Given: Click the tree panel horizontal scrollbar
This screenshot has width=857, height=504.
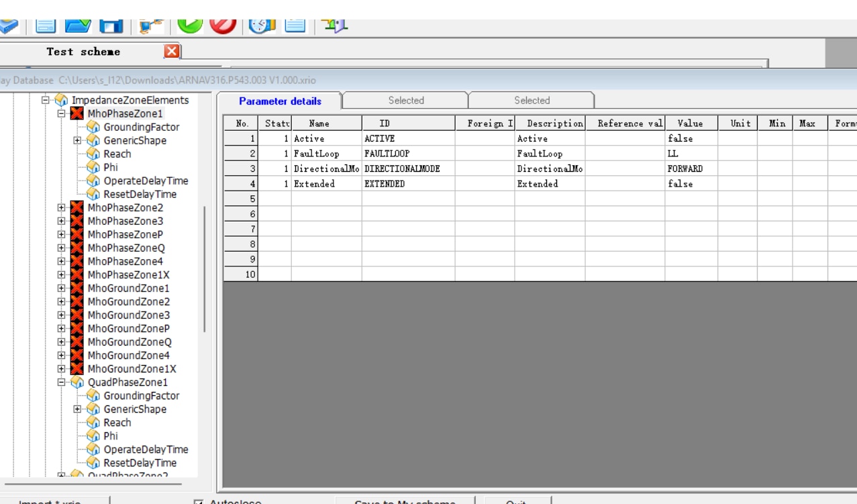Looking at the screenshot, I should pos(93,483).
